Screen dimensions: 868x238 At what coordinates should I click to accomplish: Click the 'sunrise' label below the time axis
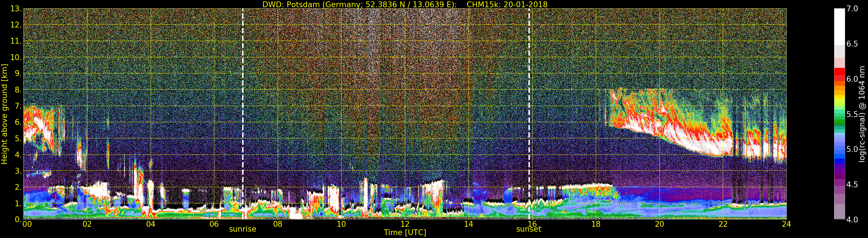pos(243,229)
